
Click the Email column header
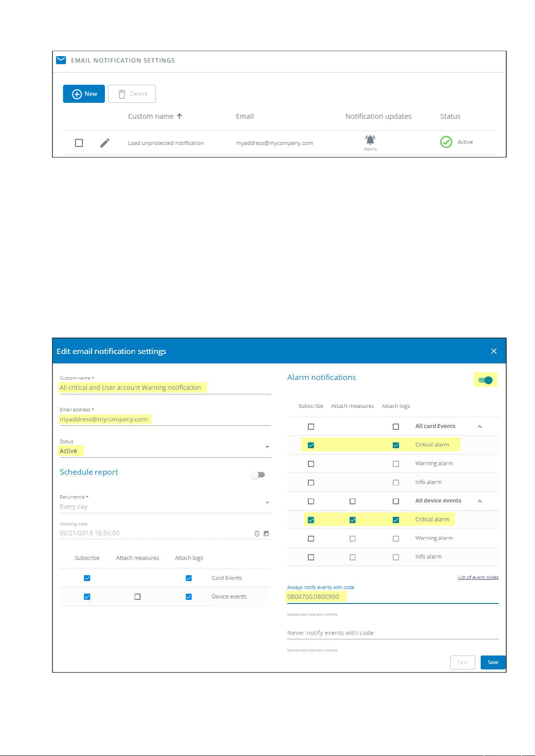(x=245, y=116)
